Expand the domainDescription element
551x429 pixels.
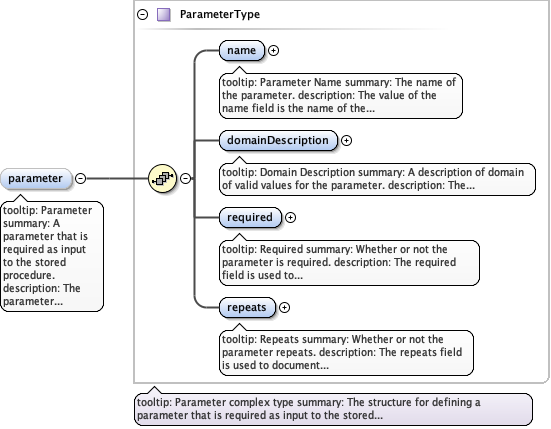point(346,141)
